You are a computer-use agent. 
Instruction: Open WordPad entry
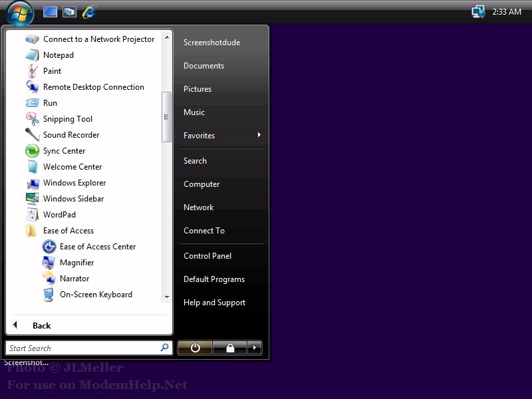(59, 215)
